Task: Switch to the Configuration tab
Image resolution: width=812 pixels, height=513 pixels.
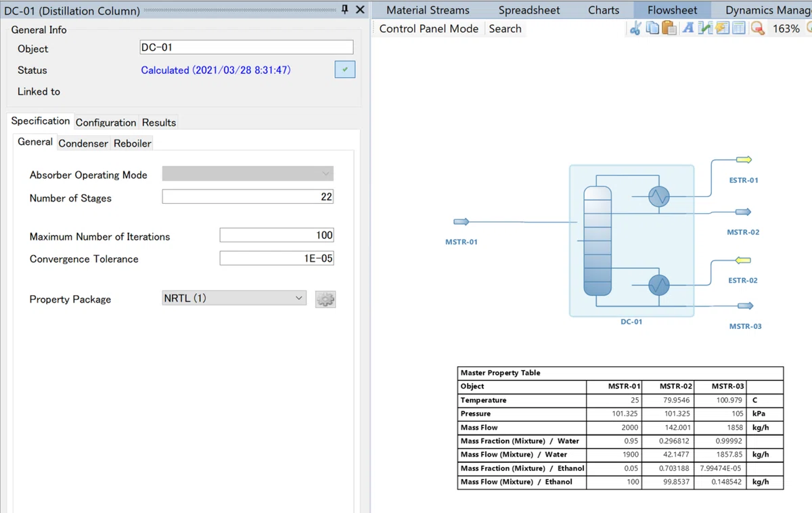Action: pyautogui.click(x=106, y=122)
